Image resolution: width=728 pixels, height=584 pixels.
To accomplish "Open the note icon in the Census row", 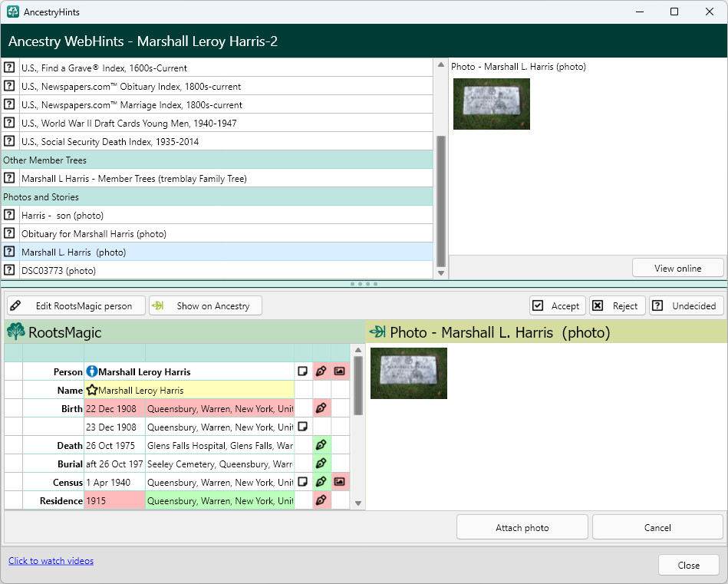I will tap(303, 482).
